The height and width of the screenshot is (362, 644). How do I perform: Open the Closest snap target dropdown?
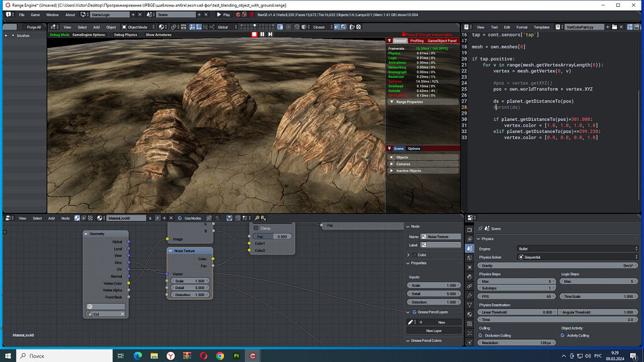click(x=323, y=27)
